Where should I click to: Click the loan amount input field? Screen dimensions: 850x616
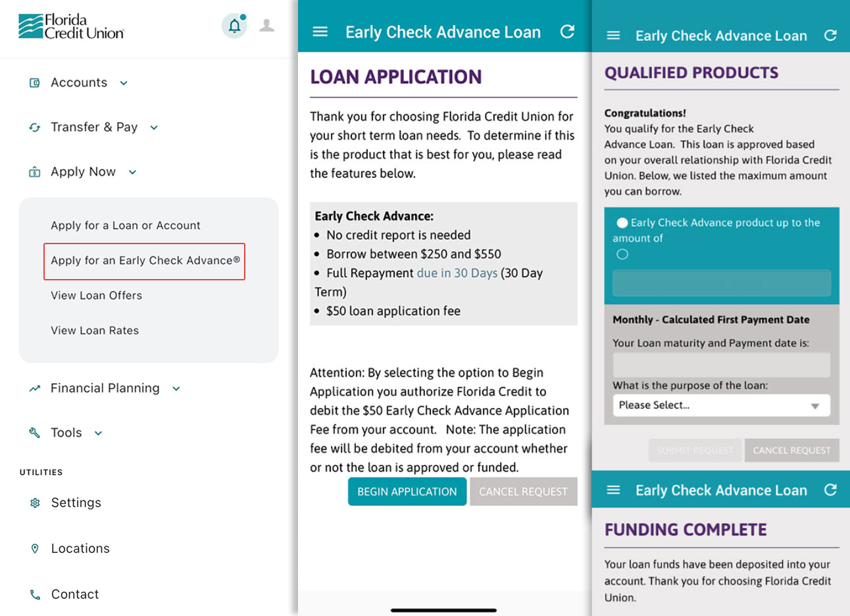[x=722, y=283]
